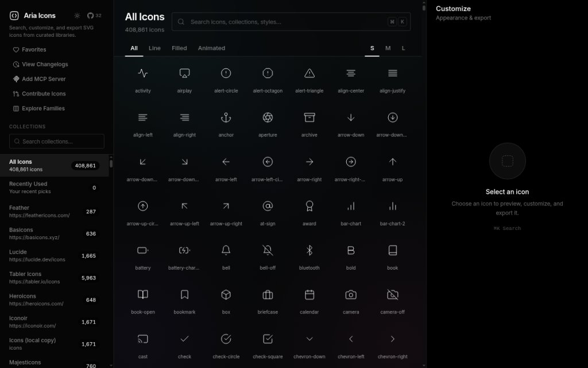
Task: Click the Search collections field
Action: pyautogui.click(x=57, y=141)
